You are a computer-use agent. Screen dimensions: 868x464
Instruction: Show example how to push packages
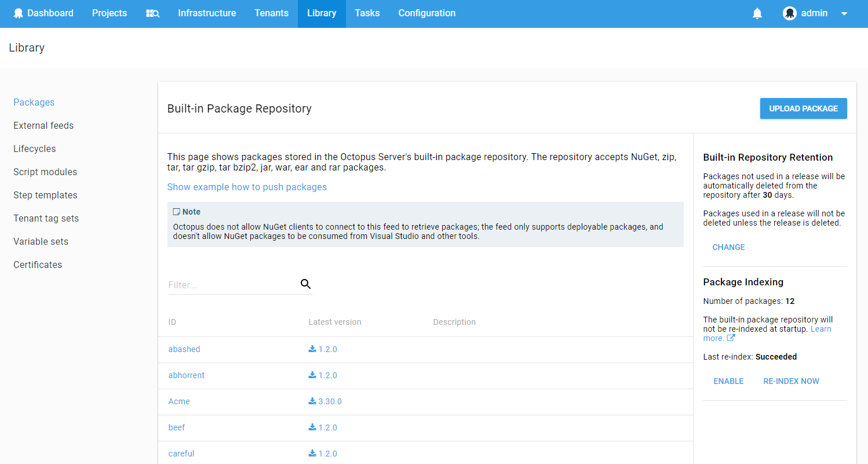[247, 187]
